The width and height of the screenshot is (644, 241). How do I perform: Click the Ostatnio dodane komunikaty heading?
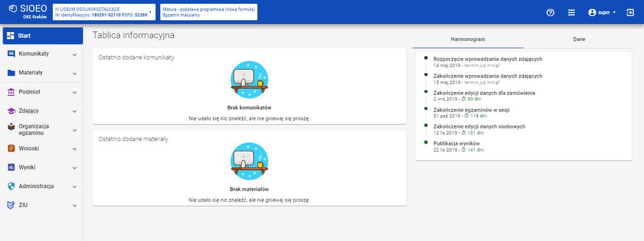[136, 58]
